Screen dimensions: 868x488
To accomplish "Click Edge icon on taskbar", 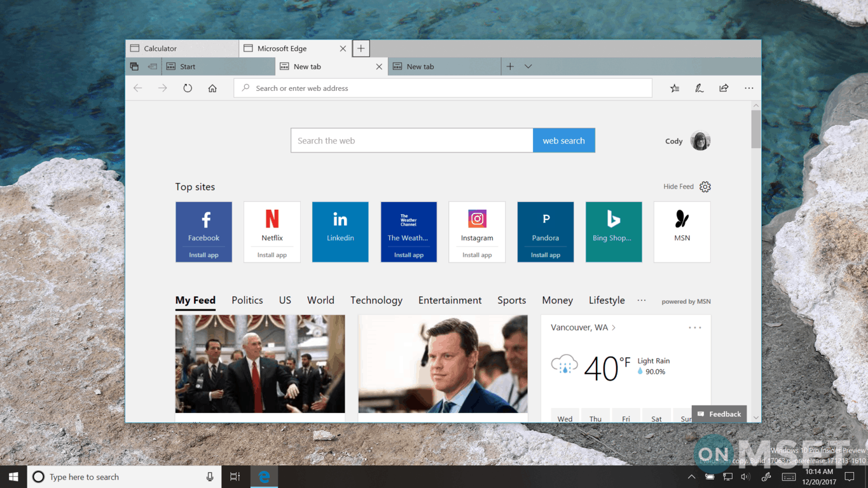I will coord(264,477).
